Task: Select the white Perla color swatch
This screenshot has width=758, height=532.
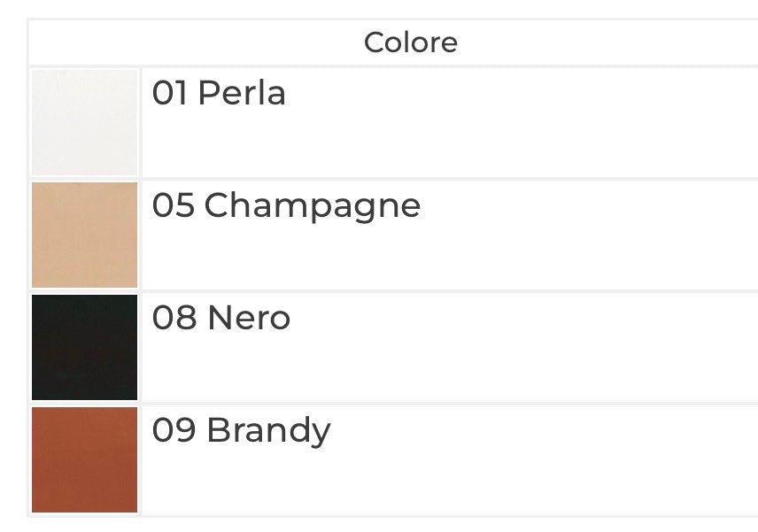Action: tap(85, 122)
